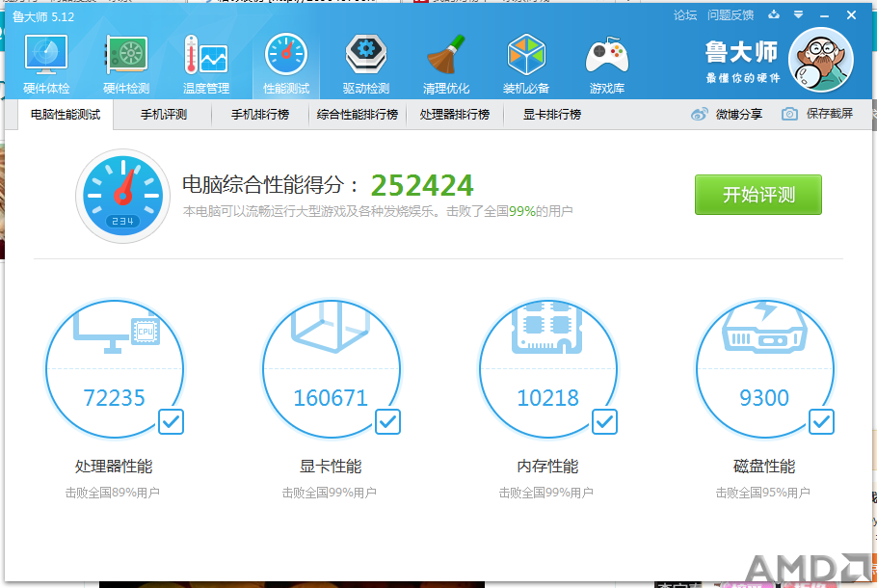Screen dimensions: 877x588
Task: Uncheck the 内存性能 test checkbox
Action: click(x=604, y=422)
